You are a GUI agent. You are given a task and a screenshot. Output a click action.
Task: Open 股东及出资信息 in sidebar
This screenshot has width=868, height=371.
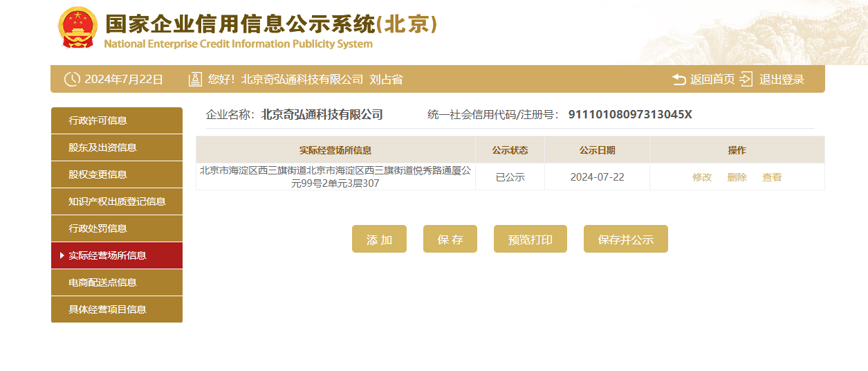pos(117,147)
